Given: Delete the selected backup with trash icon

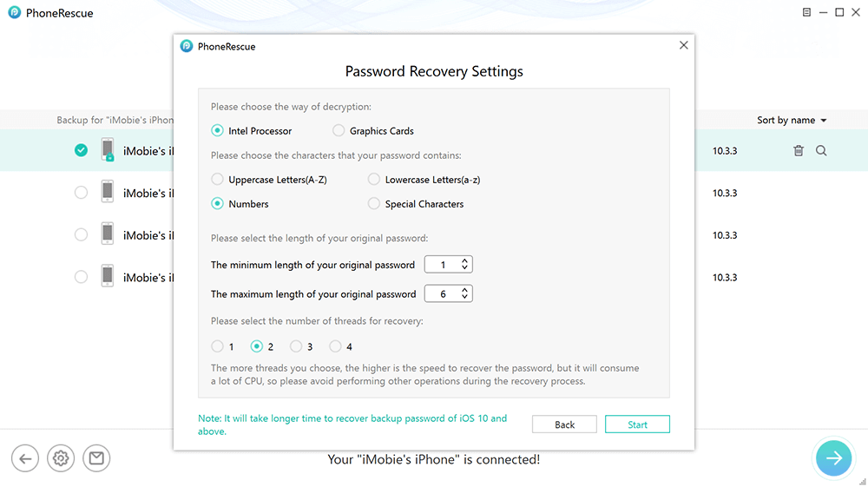Looking at the screenshot, I should pos(799,151).
